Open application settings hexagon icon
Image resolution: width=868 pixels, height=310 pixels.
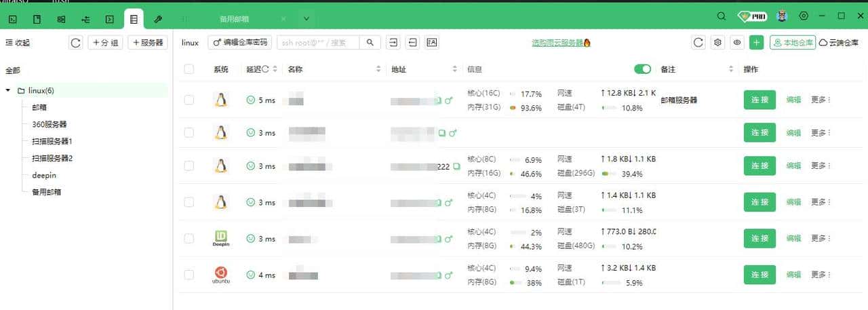pos(804,16)
